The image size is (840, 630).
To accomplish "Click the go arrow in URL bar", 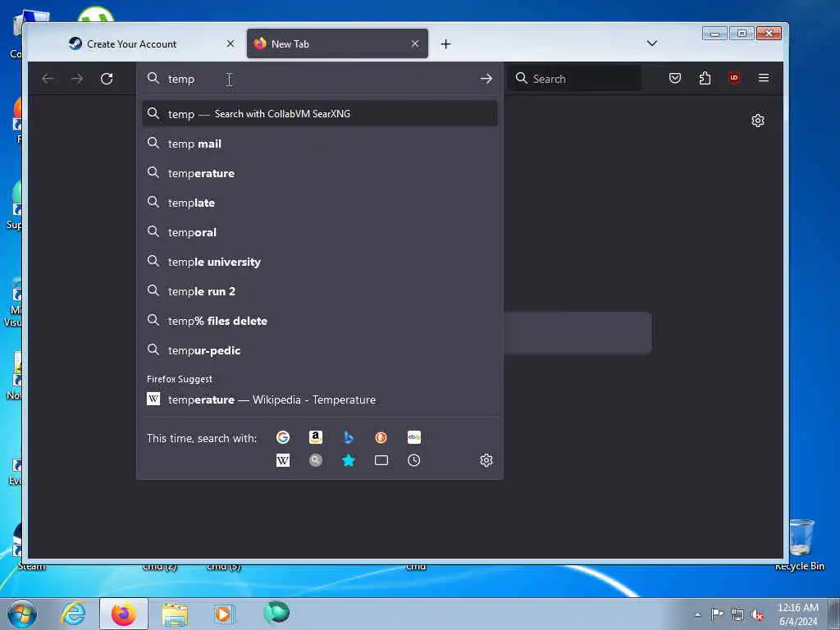I will click(486, 79).
